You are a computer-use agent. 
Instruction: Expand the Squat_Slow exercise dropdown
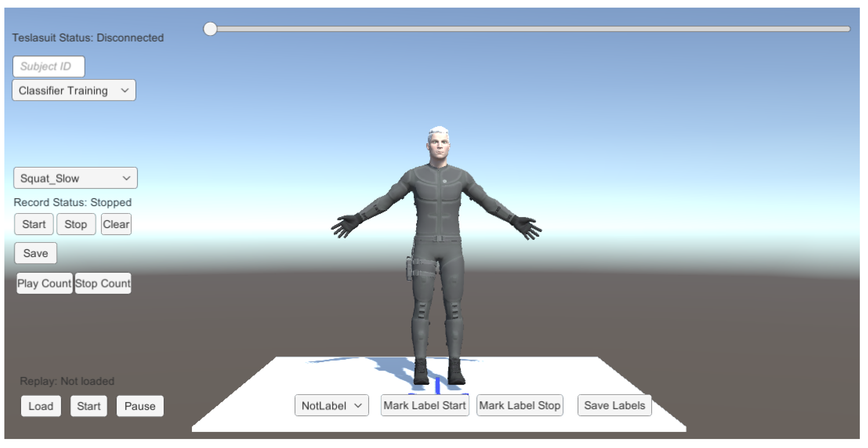click(x=75, y=178)
